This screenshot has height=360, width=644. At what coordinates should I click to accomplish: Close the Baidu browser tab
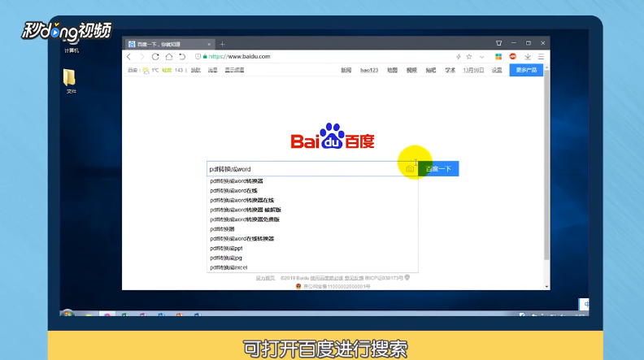[x=209, y=45]
